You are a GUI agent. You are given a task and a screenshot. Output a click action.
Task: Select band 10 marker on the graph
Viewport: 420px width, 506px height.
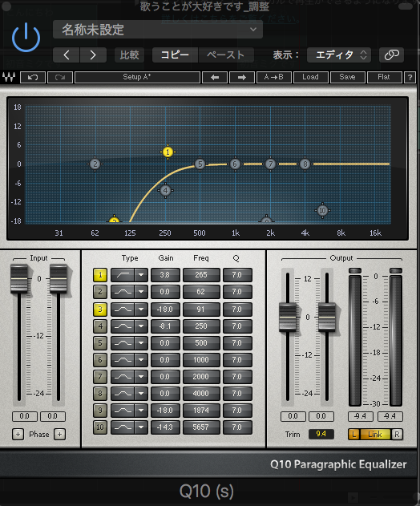[x=322, y=211]
